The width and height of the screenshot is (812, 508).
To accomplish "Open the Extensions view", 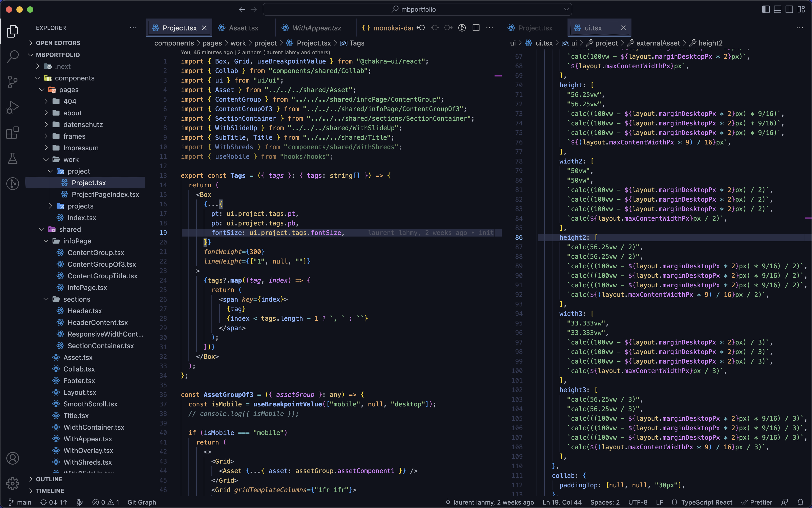I will (12, 133).
